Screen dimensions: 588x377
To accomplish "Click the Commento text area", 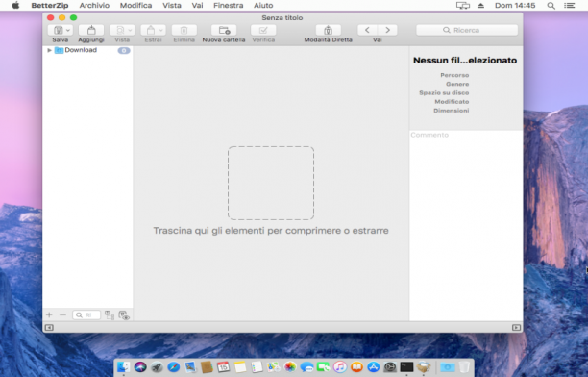I will 466,225.
